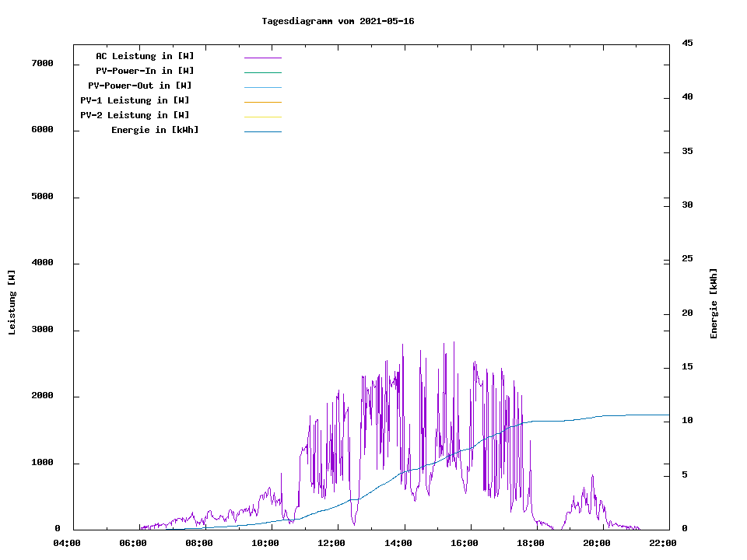The image size is (747, 560).
Task: Click the right axis title Energie [kWh]
Action: click(x=714, y=303)
